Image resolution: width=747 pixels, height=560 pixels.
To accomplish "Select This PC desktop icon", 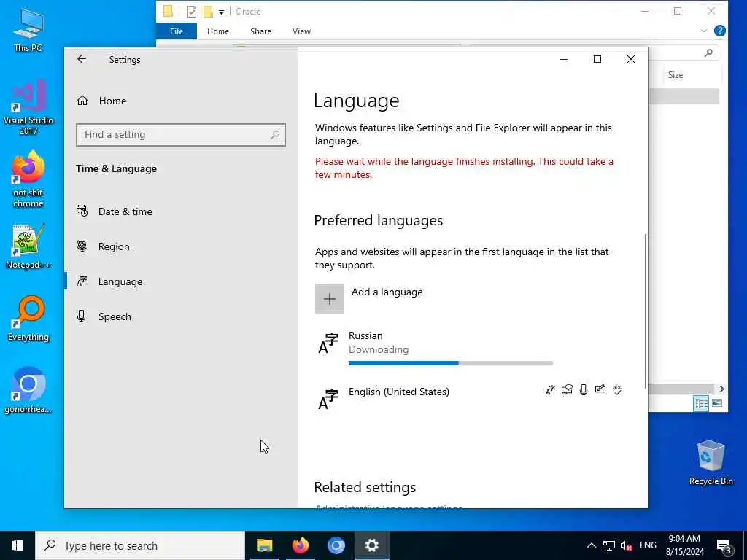I will click(28, 30).
